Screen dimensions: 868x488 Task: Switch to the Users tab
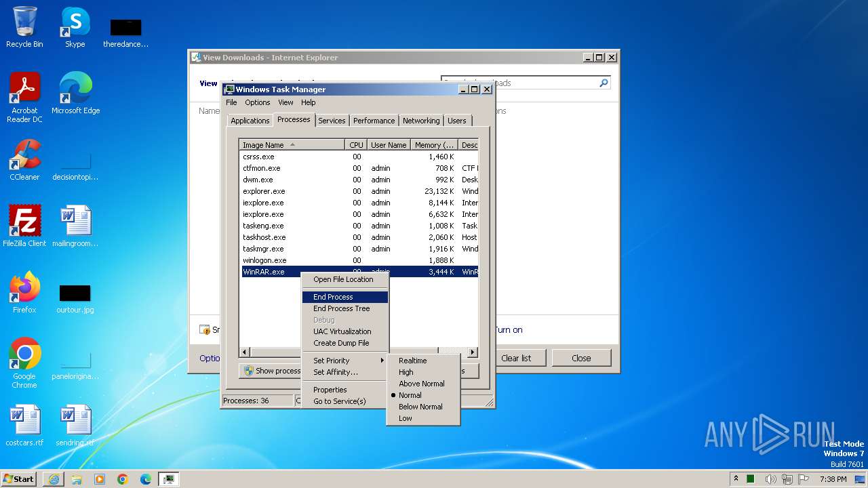click(x=457, y=121)
